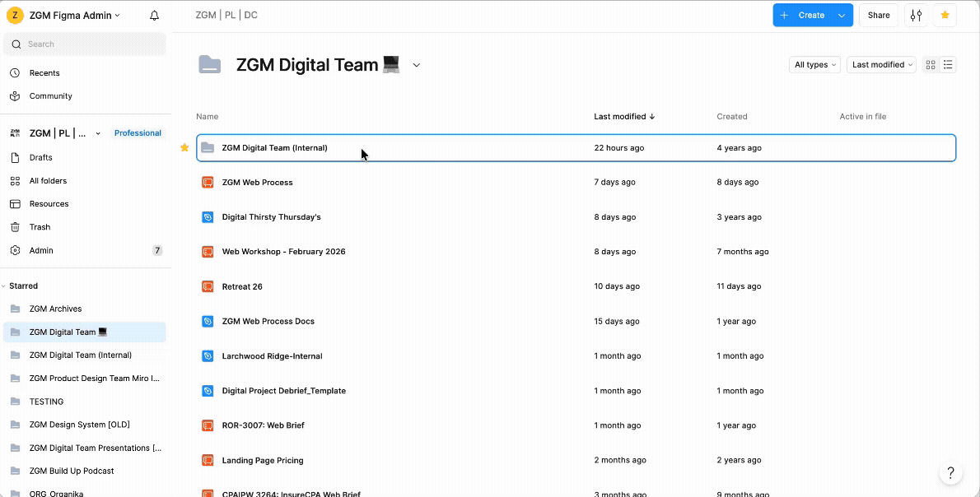Screen dimensions: 980x497
Task: Open Admin with 7 badge
Action: (84, 250)
